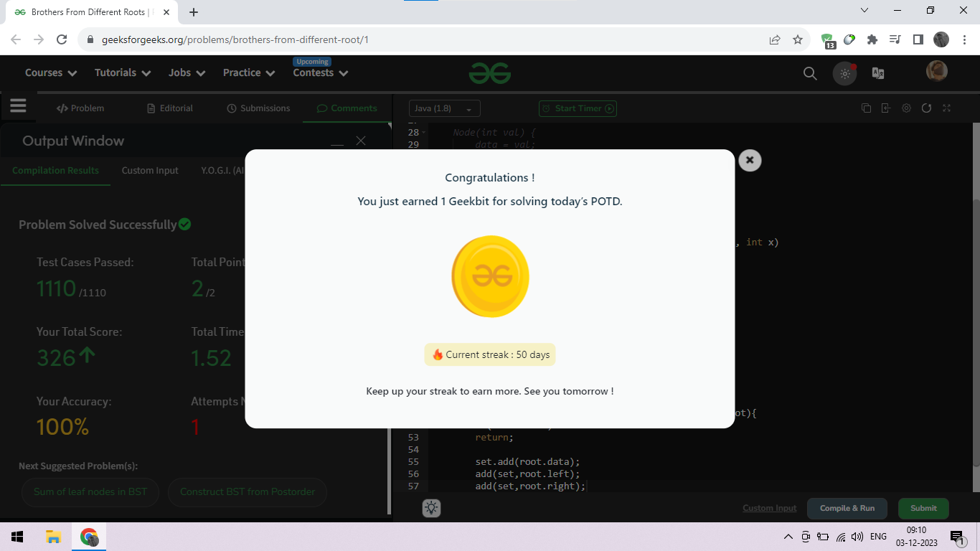Click the language translate icon
Image resolution: width=980 pixels, height=551 pixels.
pos(878,73)
